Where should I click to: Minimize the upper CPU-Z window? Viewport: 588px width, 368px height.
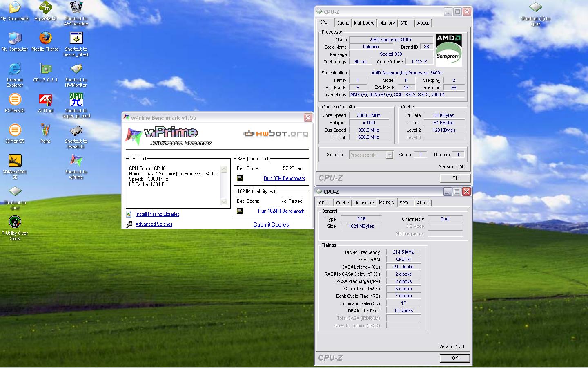pos(448,12)
